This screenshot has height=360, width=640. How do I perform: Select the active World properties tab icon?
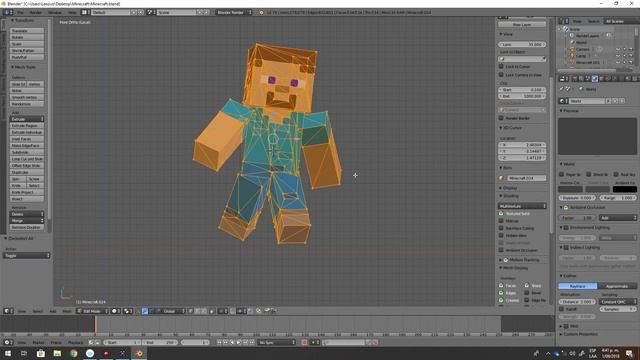click(x=595, y=79)
